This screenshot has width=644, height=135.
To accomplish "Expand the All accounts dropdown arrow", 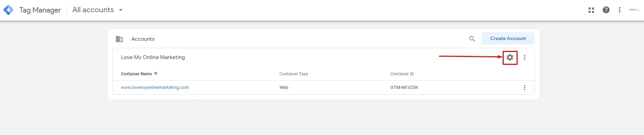I will [x=120, y=10].
